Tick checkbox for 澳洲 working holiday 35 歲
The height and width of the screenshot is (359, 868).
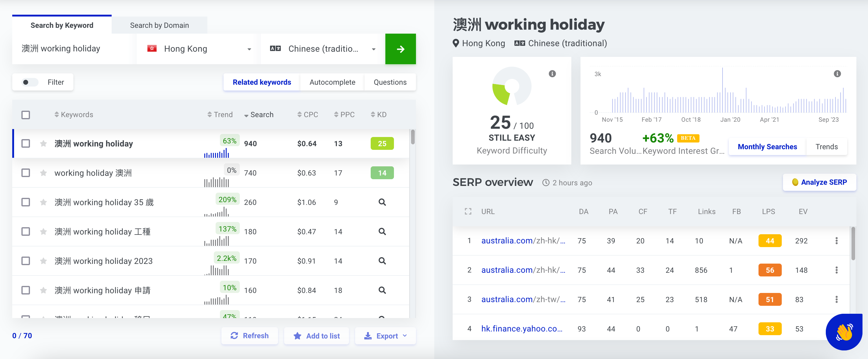click(x=26, y=202)
